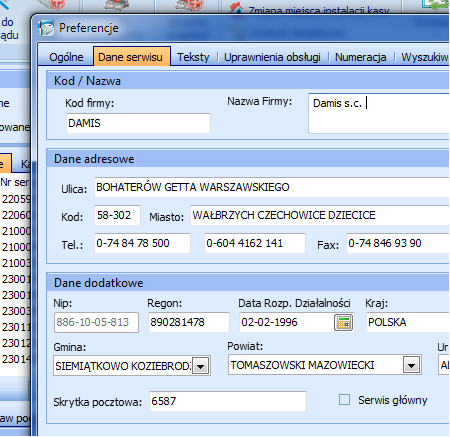Switch to the Ogólne tab
450x437 pixels.
point(66,57)
